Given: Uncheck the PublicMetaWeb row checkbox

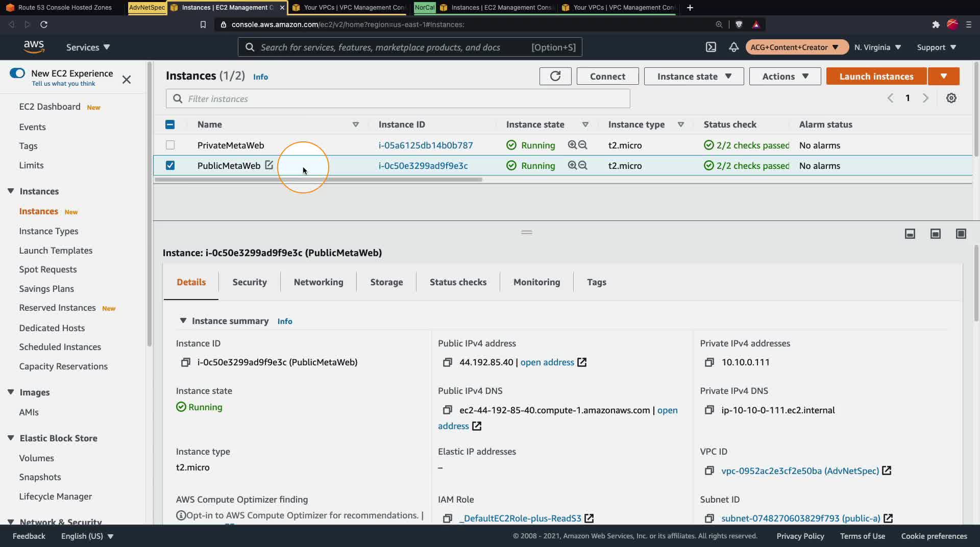Looking at the screenshot, I should (170, 165).
